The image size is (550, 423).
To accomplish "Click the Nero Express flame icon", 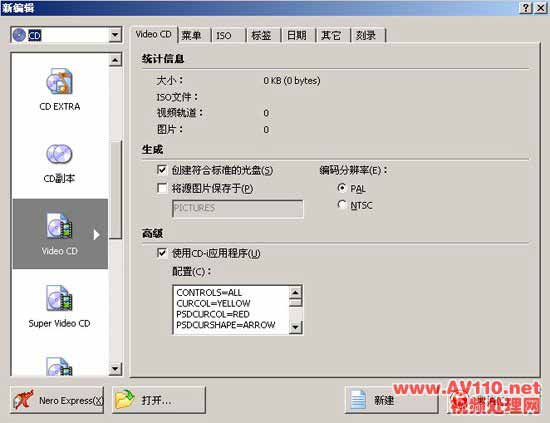I will click(x=23, y=400).
